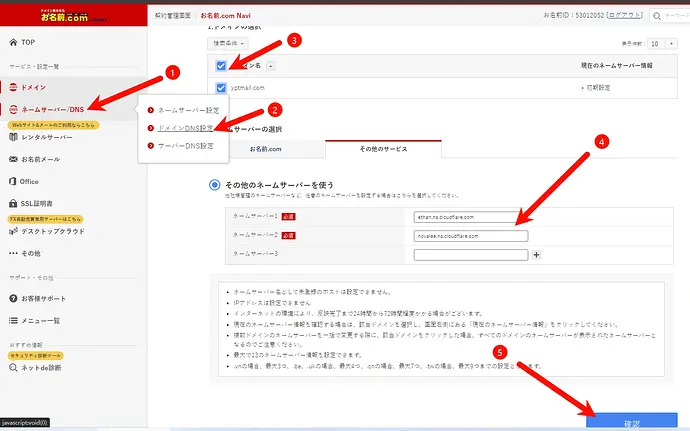Click the お客様サポート question mark icon
This screenshot has width=690, height=431.
click(x=13, y=298)
